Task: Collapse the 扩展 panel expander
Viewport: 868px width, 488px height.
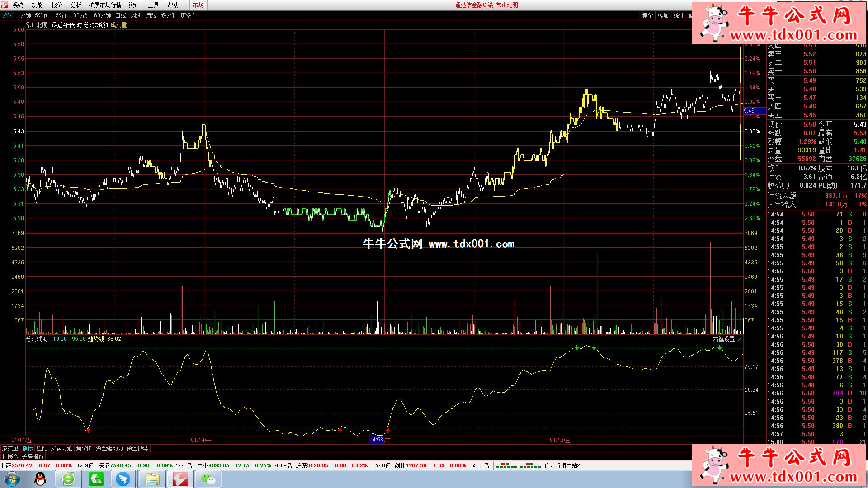Action: tap(10, 457)
